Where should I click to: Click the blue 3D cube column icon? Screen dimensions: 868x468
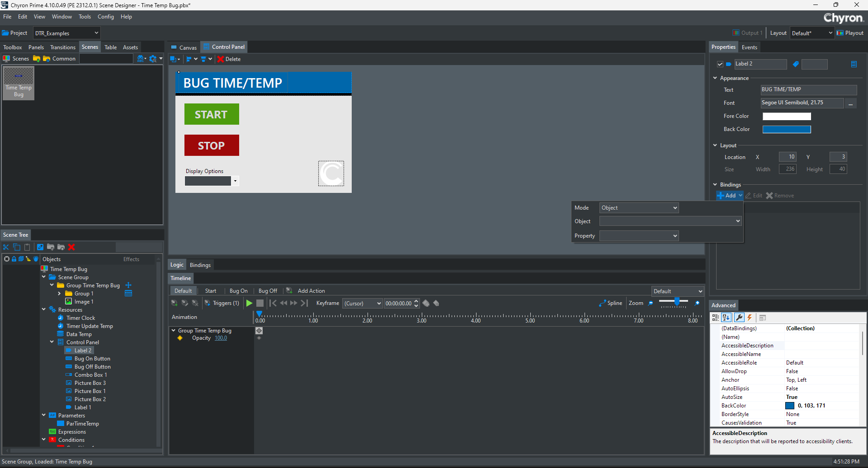pyautogui.click(x=21, y=259)
